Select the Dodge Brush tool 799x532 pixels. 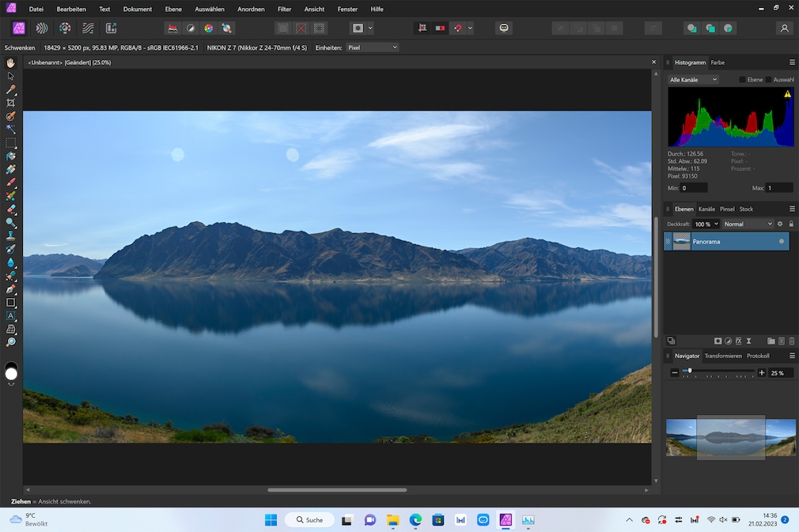tap(11, 222)
